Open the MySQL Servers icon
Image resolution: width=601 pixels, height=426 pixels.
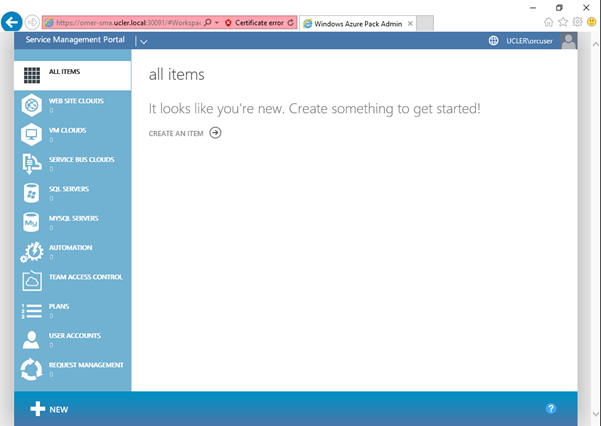coord(31,222)
